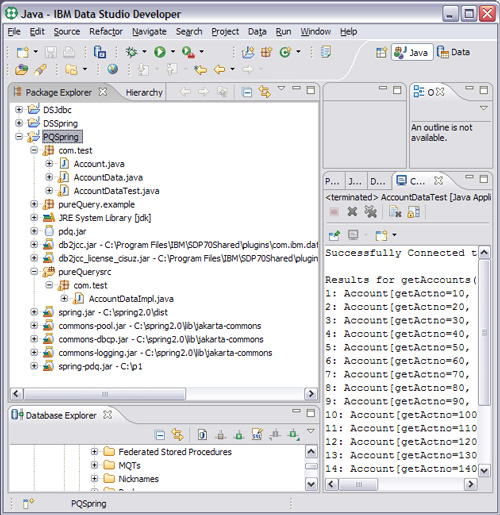The image size is (500, 515).
Task: Collapse All in Package Explorer
Action: point(247,92)
